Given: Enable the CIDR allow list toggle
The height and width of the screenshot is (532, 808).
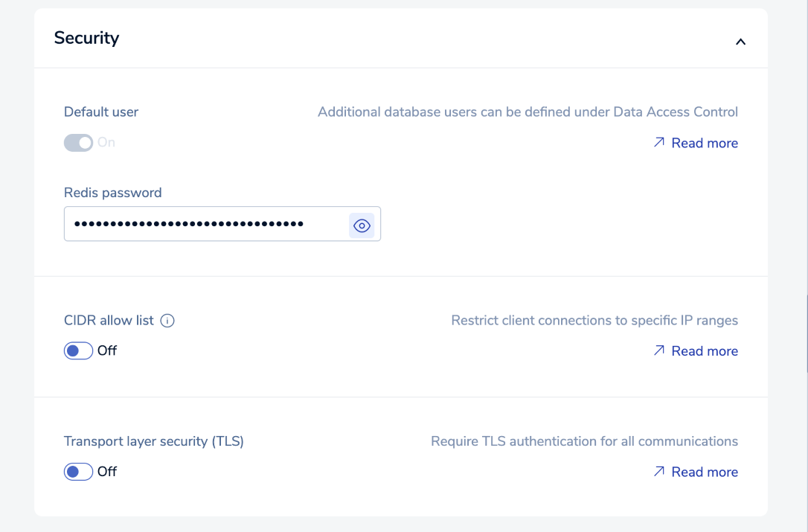Looking at the screenshot, I should tap(78, 350).
